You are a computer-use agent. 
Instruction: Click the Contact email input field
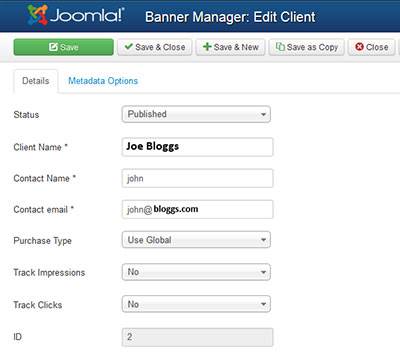pos(197,209)
